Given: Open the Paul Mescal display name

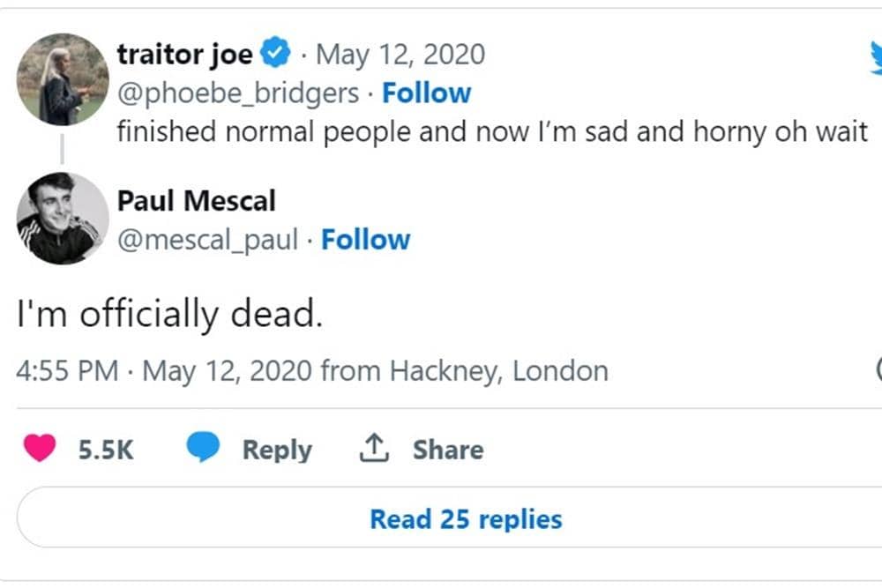Looking at the screenshot, I should (x=197, y=201).
